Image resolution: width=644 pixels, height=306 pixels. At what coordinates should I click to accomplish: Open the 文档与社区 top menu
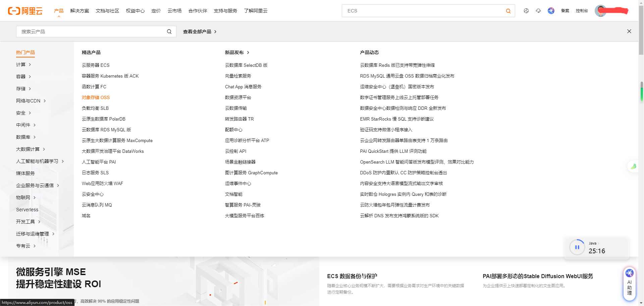[x=107, y=11]
